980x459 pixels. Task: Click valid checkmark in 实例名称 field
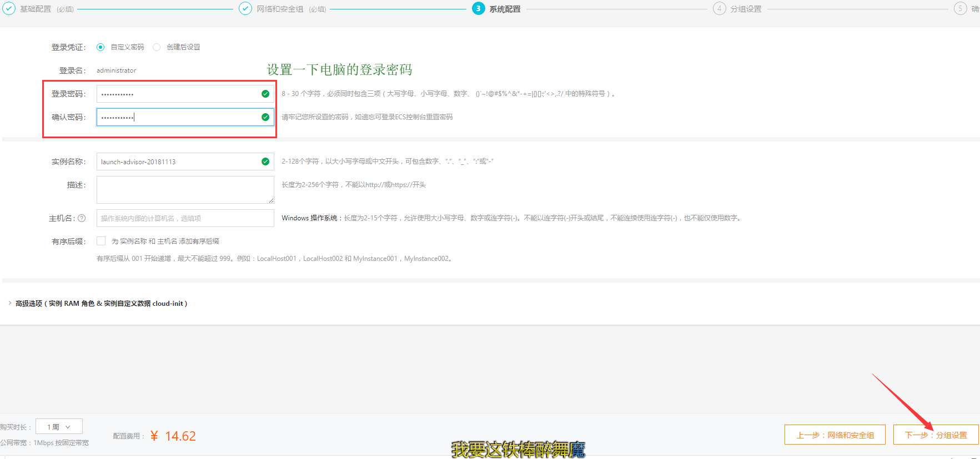tap(265, 162)
